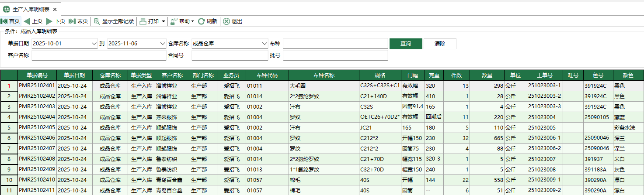Click the 业务员 column header
Screen dimensions: 644x195
pyautogui.click(x=231, y=75)
